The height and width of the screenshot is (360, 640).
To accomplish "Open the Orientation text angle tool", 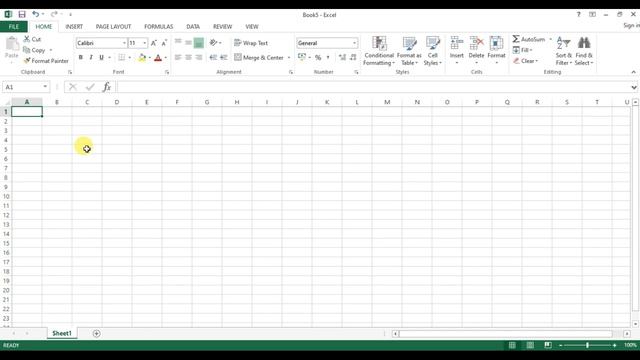I will click(213, 42).
